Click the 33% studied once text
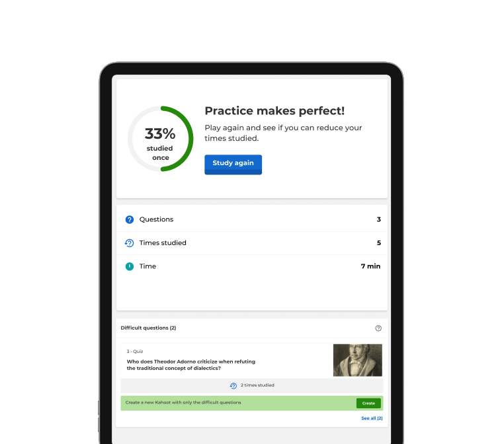Image resolution: width=504 pixels, height=444 pixels. (x=160, y=143)
